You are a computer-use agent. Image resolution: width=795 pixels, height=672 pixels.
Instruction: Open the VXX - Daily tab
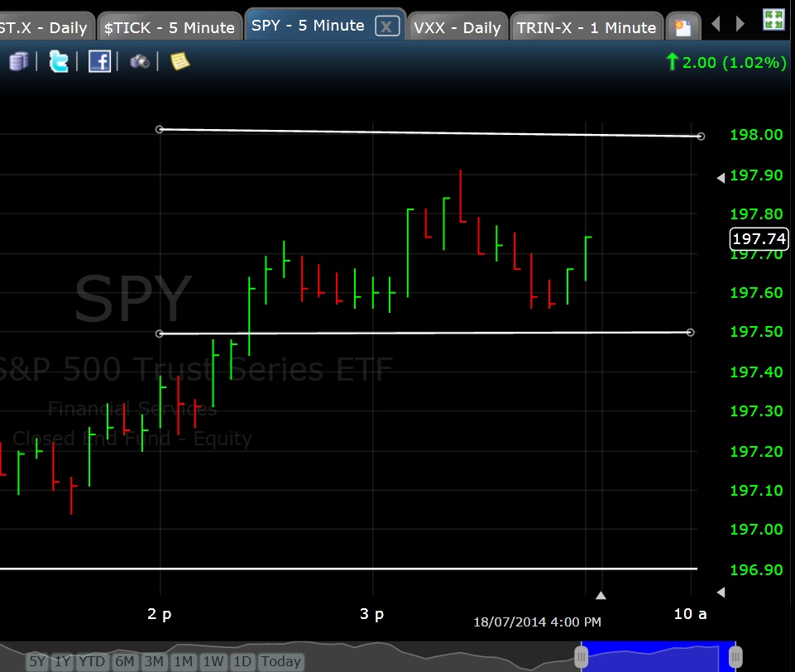[x=457, y=26]
